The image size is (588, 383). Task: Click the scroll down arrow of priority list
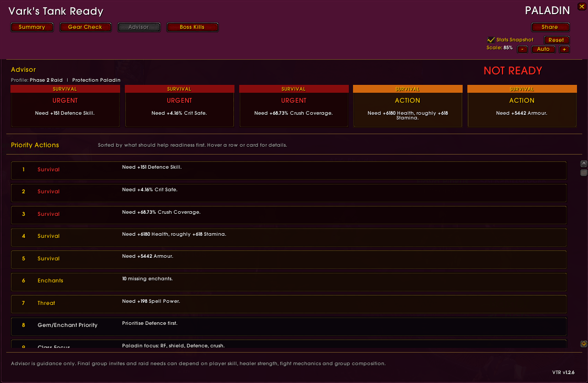click(584, 344)
